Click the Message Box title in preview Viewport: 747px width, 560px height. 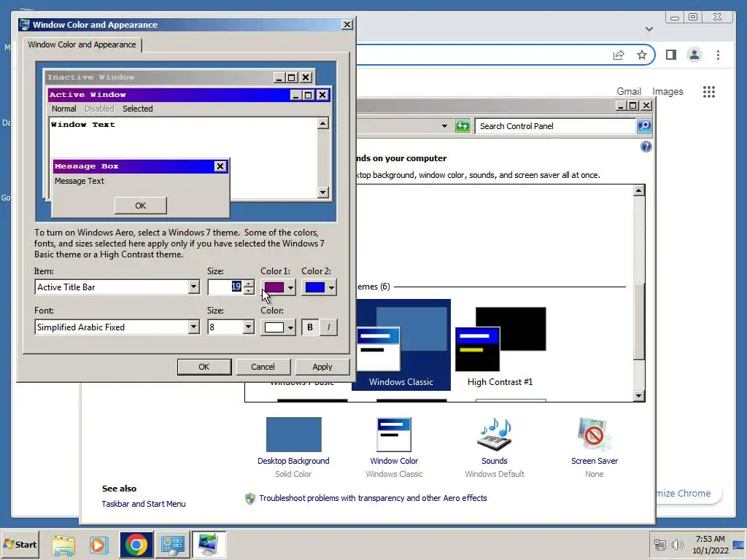pyautogui.click(x=86, y=166)
